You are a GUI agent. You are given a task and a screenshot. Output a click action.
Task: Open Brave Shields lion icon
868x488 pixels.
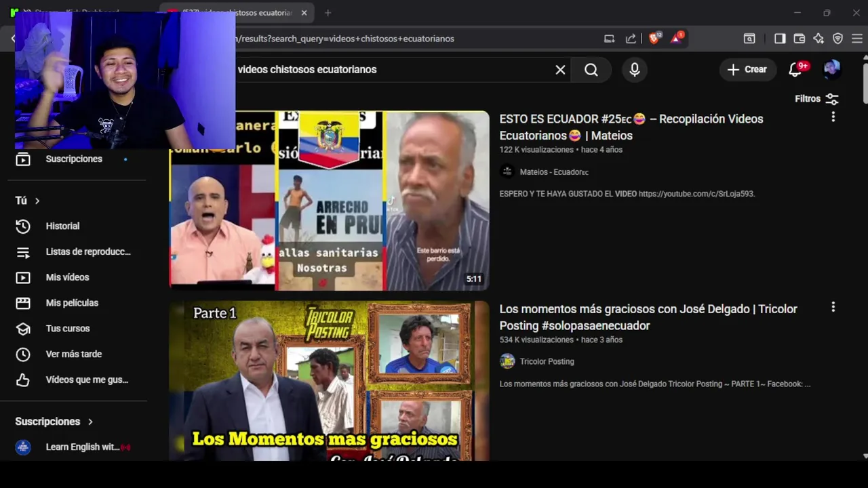coord(654,39)
